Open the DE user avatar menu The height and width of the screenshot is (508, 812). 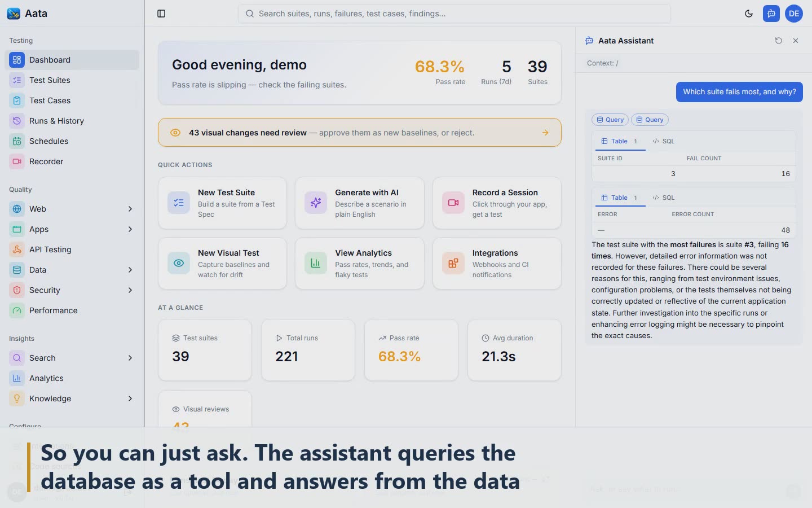click(x=794, y=14)
